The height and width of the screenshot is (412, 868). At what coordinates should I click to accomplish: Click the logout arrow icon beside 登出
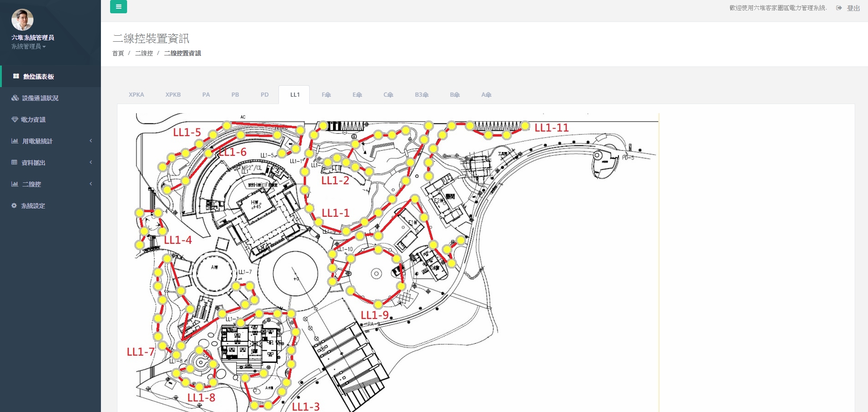point(839,8)
